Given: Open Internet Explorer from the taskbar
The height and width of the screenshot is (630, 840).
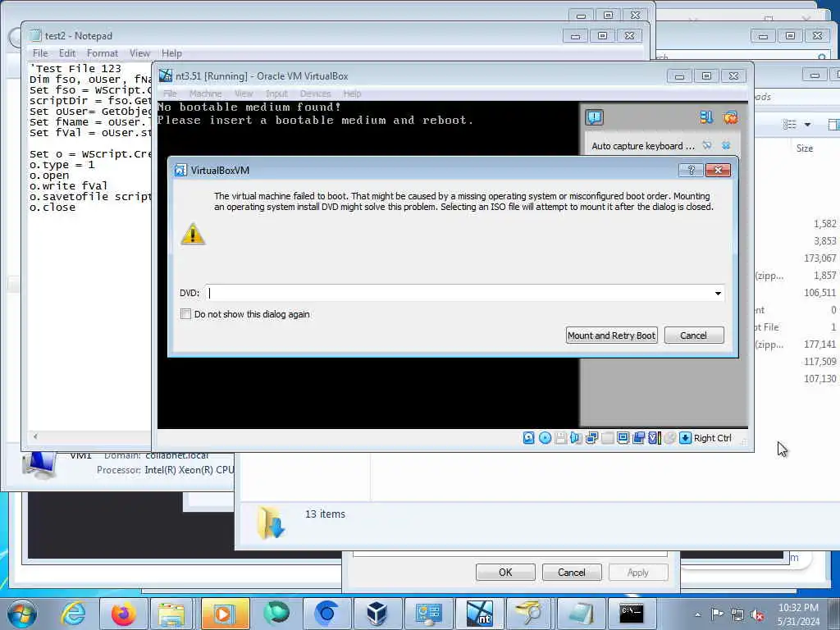Looking at the screenshot, I should pos(73,612).
